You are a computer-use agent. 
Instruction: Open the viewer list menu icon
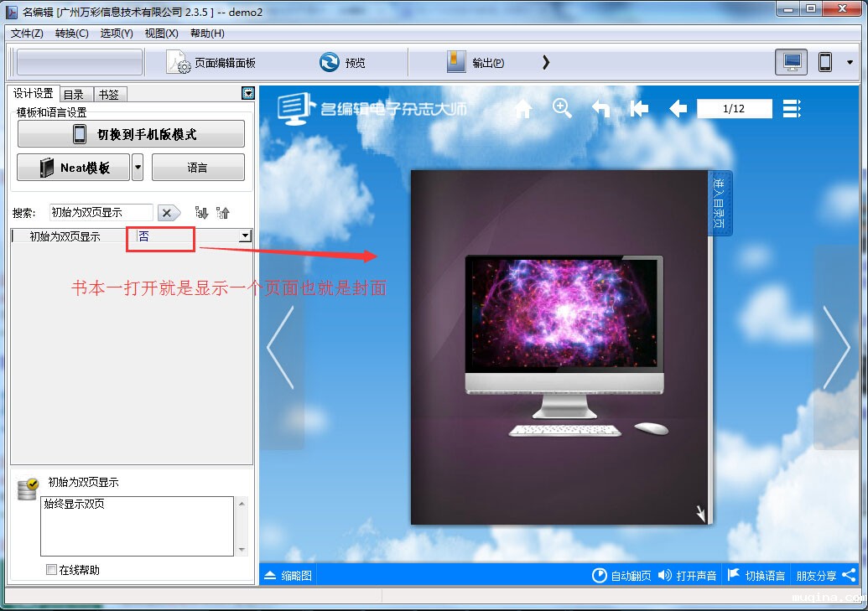[792, 109]
